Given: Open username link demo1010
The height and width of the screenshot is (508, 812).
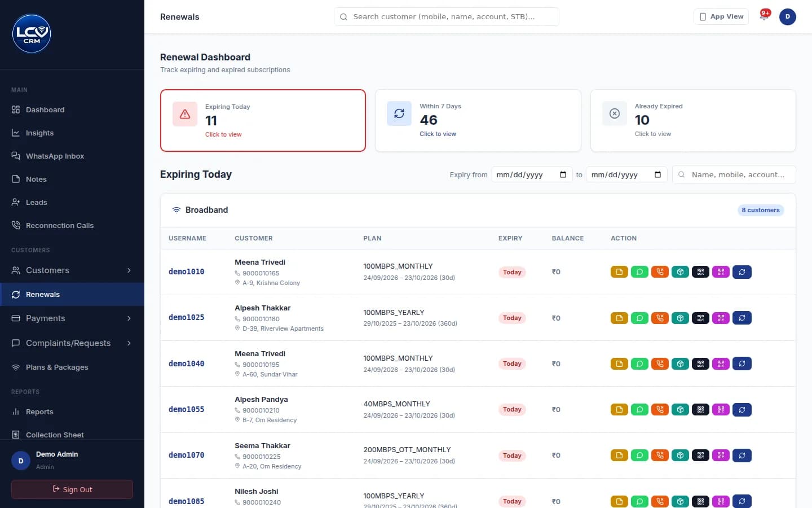Looking at the screenshot, I should pyautogui.click(x=187, y=272).
